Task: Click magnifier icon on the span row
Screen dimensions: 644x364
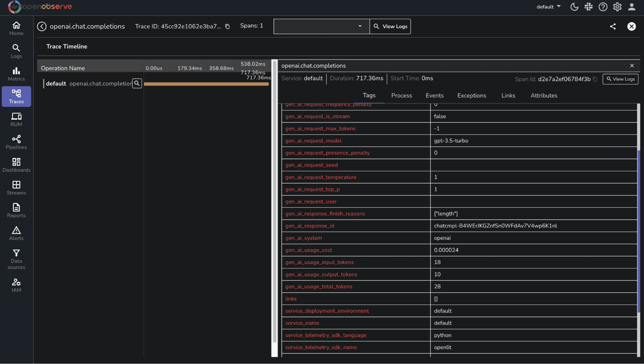Action: (137, 84)
